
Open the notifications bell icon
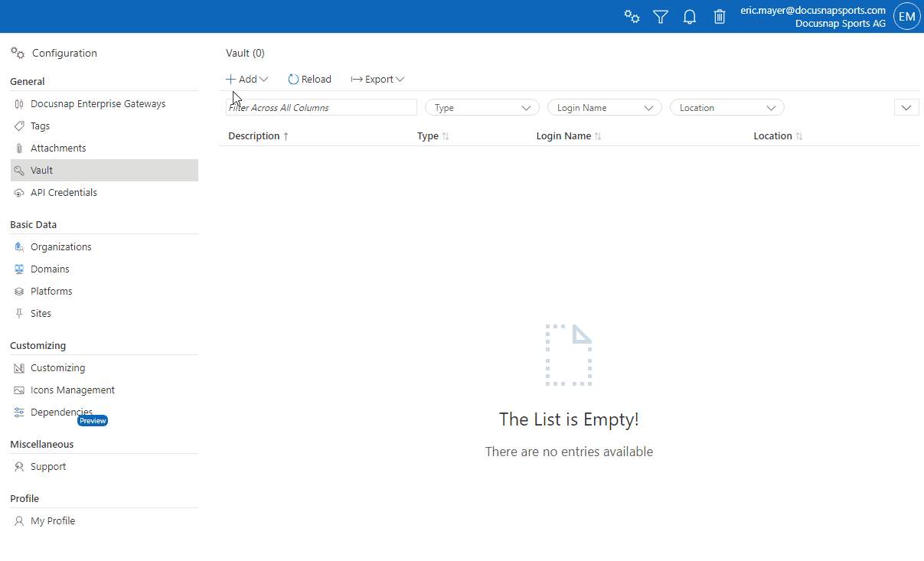[689, 16]
